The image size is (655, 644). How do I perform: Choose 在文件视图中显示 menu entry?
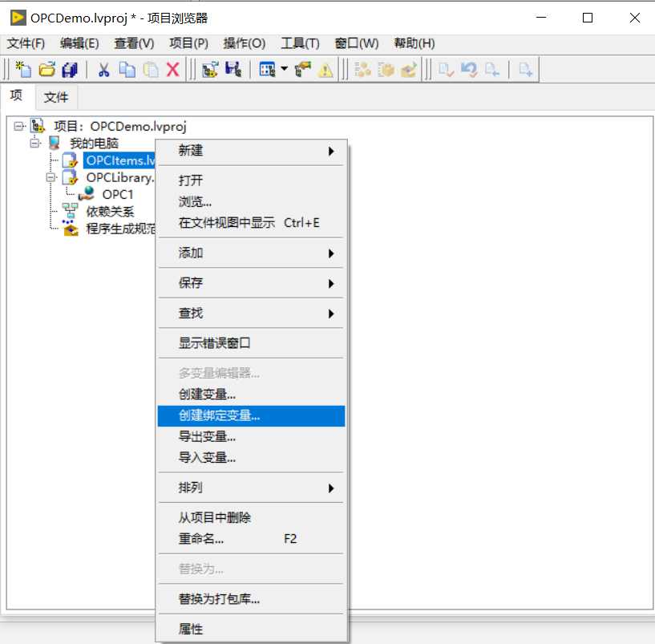tap(252, 223)
